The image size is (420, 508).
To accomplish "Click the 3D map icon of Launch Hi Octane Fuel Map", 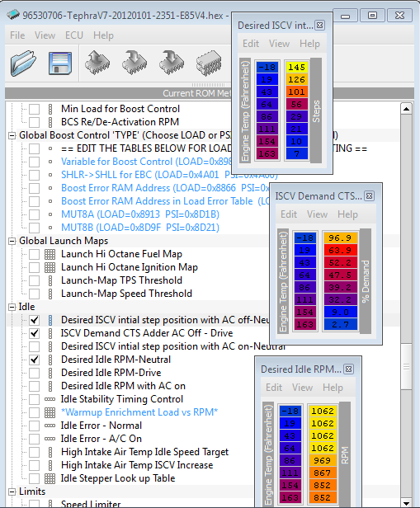I will 50,254.
